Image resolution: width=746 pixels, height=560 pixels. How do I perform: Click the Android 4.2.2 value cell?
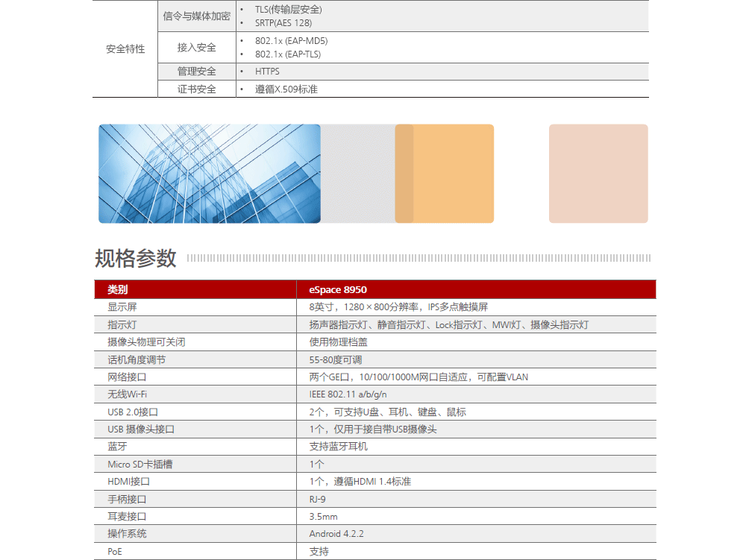point(336,534)
